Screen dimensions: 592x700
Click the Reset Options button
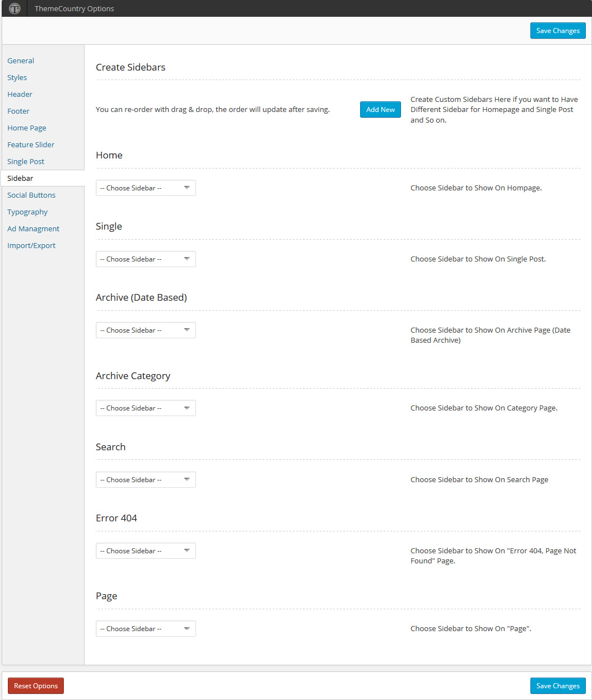tap(36, 686)
